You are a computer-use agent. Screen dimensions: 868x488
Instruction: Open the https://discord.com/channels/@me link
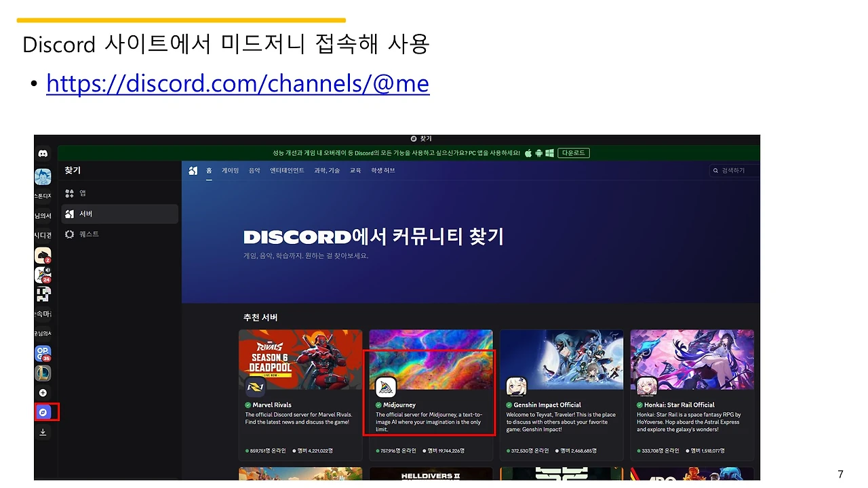click(x=237, y=83)
